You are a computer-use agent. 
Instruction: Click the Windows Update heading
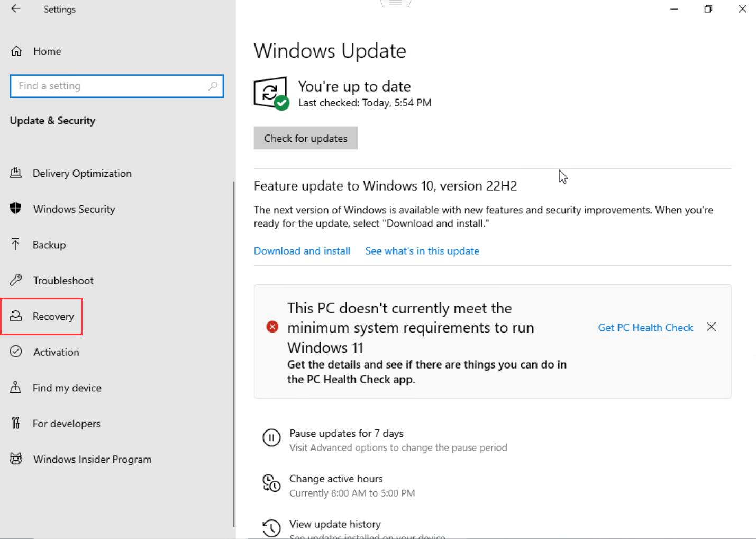coord(330,51)
